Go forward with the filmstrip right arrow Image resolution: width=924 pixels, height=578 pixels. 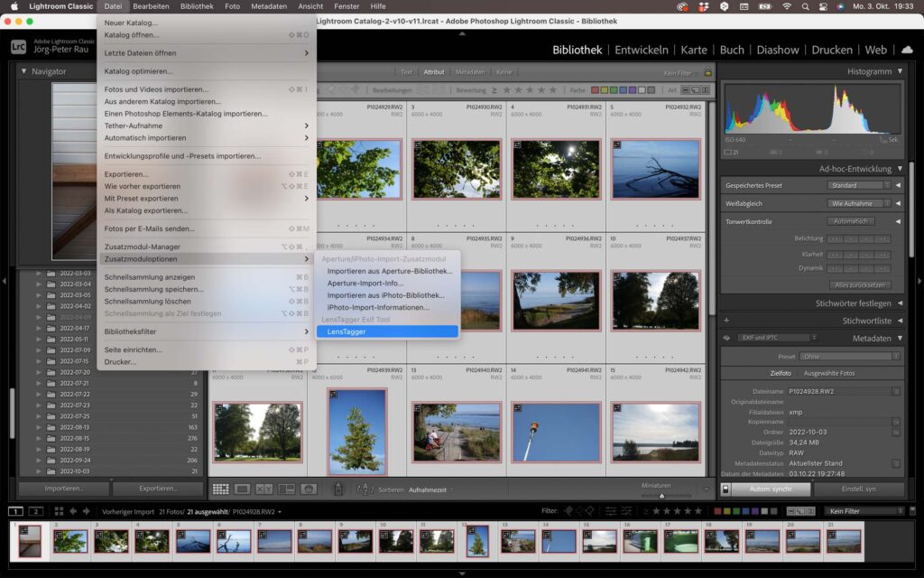pos(86,511)
